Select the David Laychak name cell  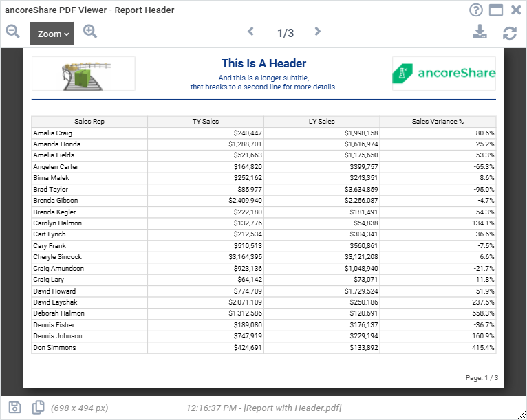89,302
